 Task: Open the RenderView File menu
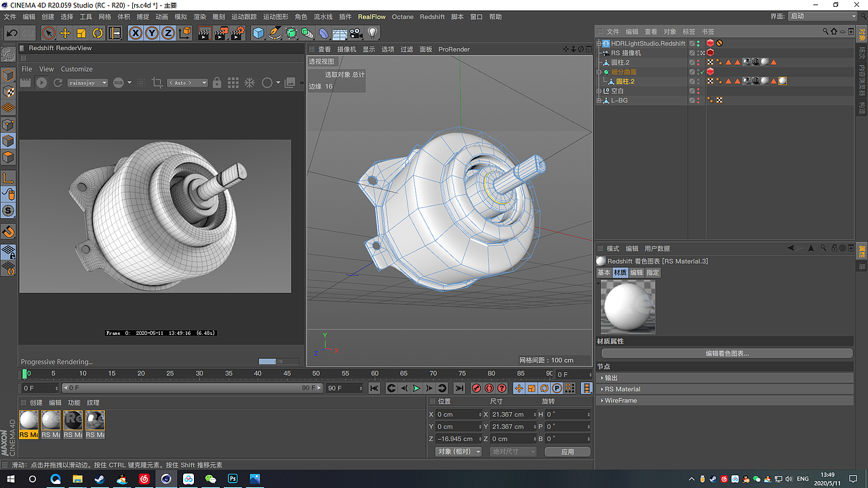[27, 69]
